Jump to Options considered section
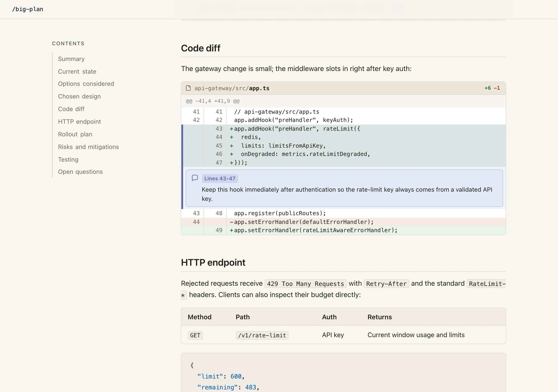The image size is (558, 392). [x=86, y=84]
